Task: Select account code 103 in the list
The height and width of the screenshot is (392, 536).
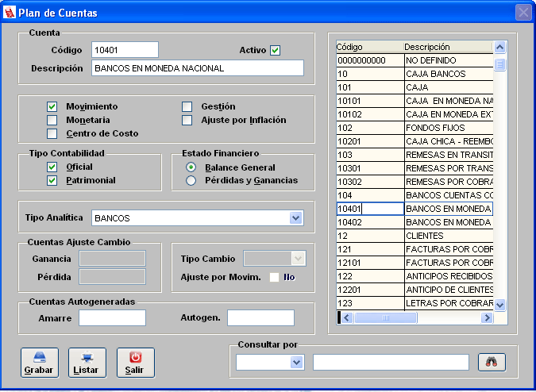Action: click(370, 155)
